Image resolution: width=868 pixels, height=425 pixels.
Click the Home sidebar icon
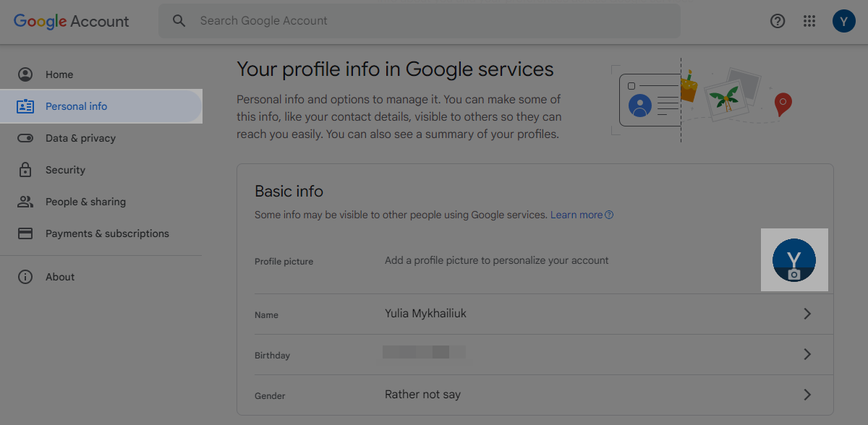pos(25,74)
